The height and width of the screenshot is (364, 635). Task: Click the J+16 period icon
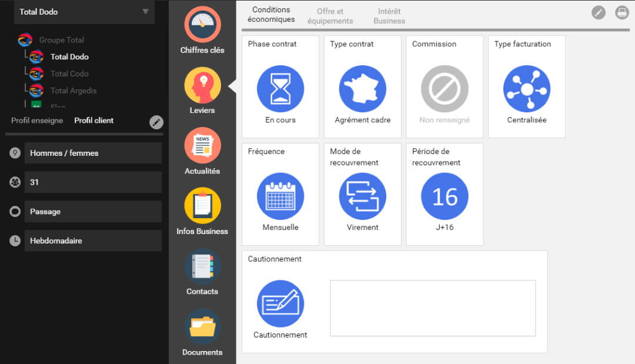coord(444,196)
